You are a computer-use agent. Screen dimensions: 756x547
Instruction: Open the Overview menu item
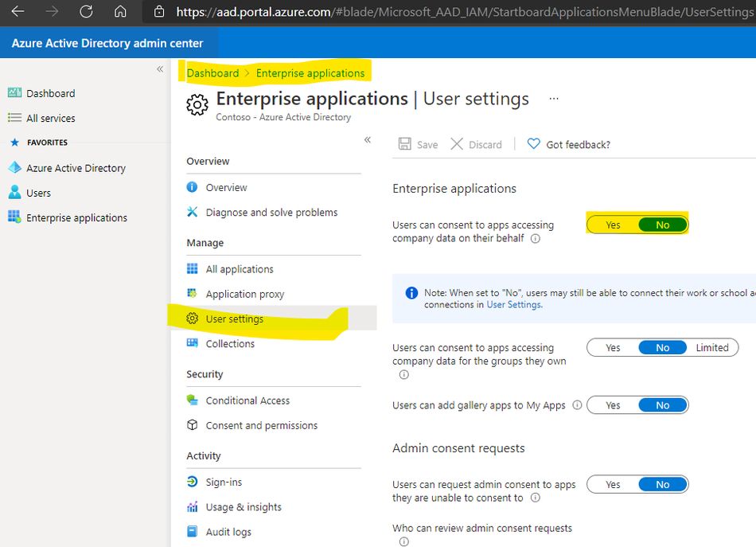pyautogui.click(x=226, y=187)
